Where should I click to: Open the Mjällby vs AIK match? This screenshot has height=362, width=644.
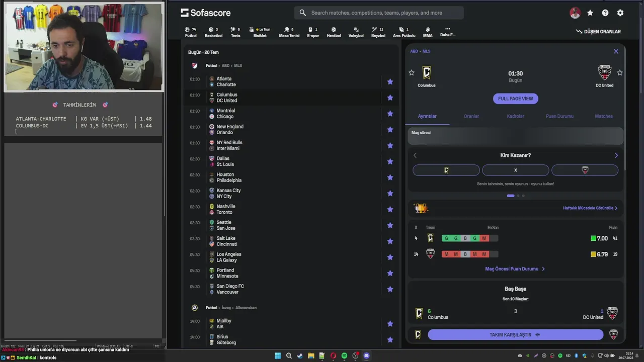pyautogui.click(x=291, y=324)
